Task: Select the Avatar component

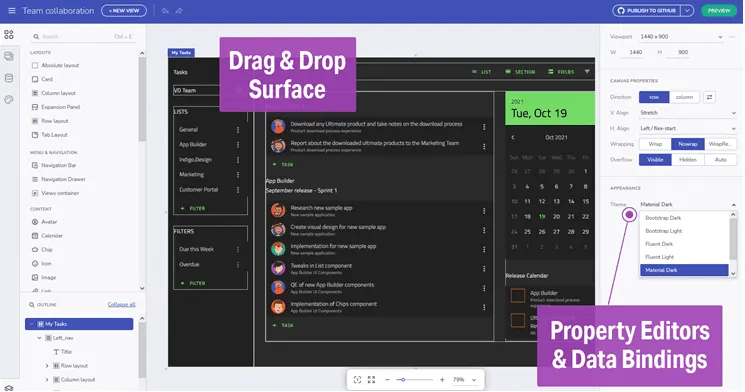Action: point(44,222)
